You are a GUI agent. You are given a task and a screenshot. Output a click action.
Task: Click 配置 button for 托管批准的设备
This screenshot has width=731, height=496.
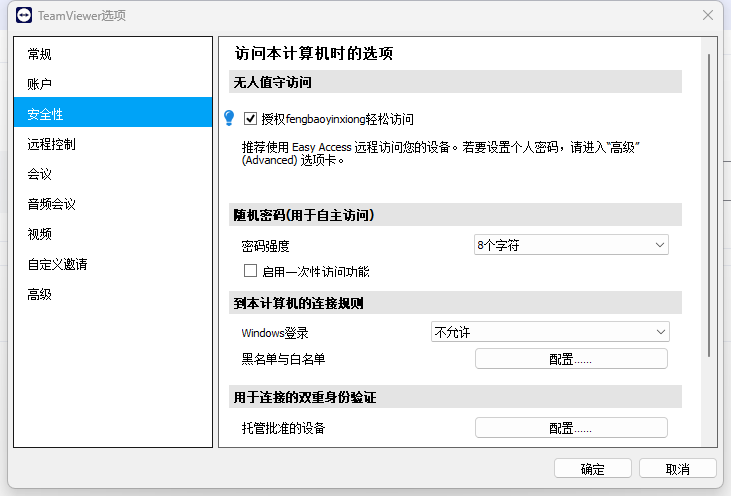click(571, 427)
